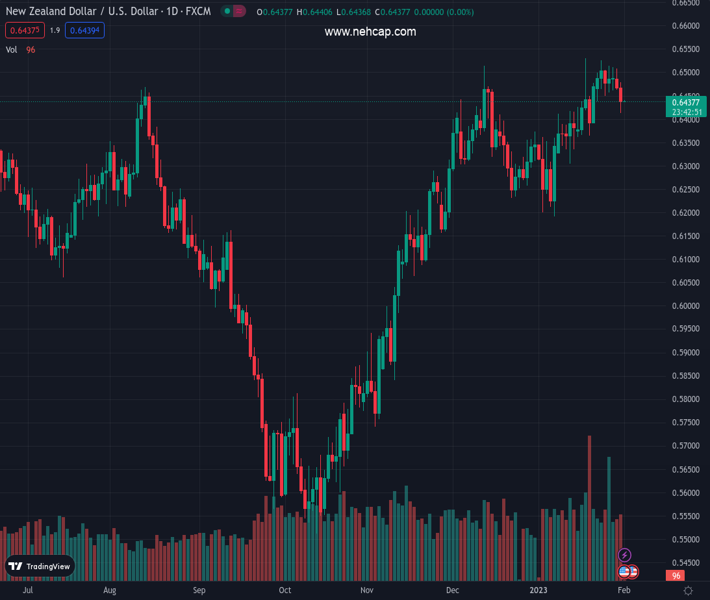Image resolution: width=710 pixels, height=600 pixels.
Task: Click the Oct label on the time axis
Action: click(x=286, y=591)
